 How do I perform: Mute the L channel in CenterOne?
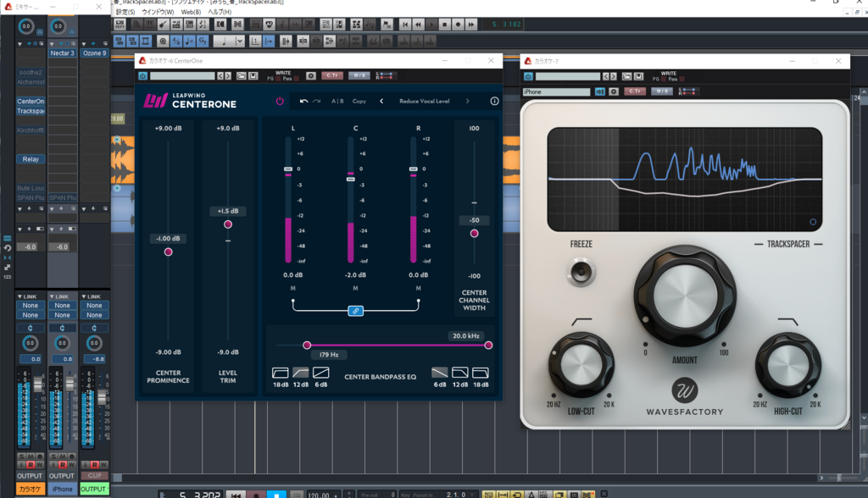pyautogui.click(x=292, y=288)
